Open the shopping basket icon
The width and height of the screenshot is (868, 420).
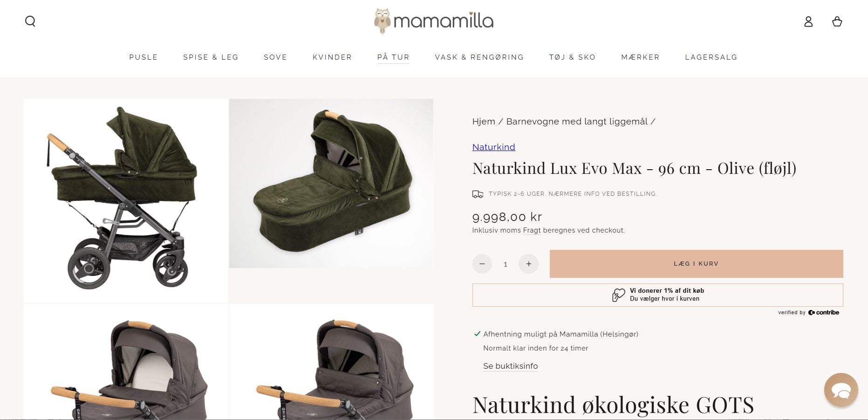(x=837, y=21)
